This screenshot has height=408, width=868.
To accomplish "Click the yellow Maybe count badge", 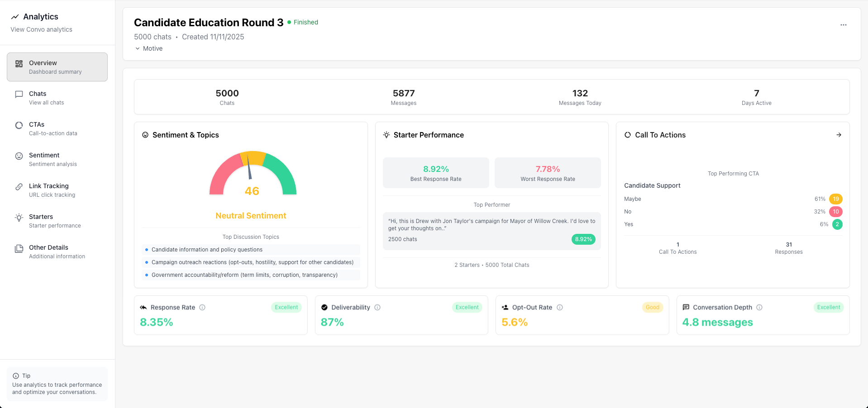I will click(835, 199).
